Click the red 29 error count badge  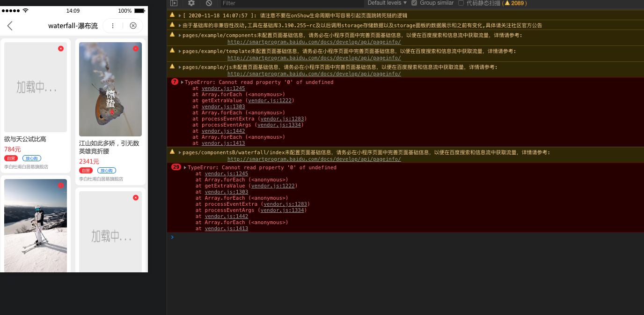pyautogui.click(x=176, y=167)
